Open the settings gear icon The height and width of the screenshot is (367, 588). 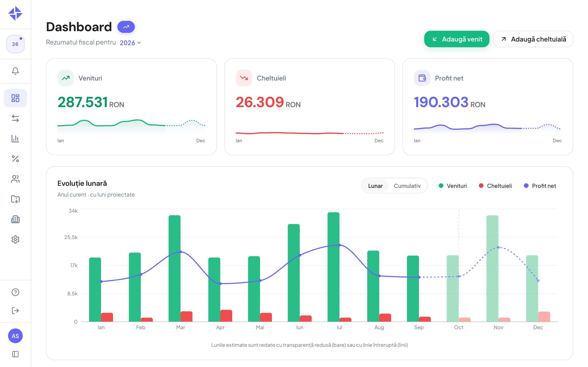pyautogui.click(x=15, y=239)
